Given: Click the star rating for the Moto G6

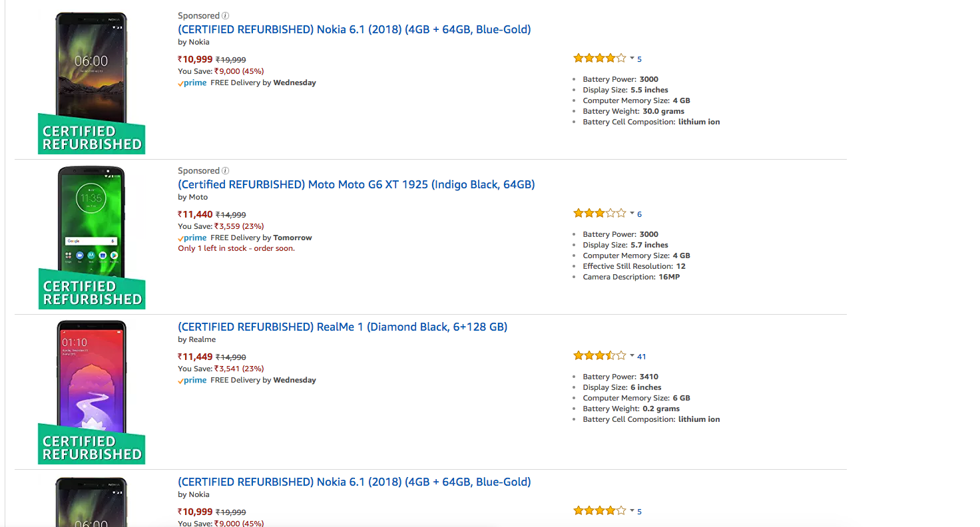Looking at the screenshot, I should point(599,214).
